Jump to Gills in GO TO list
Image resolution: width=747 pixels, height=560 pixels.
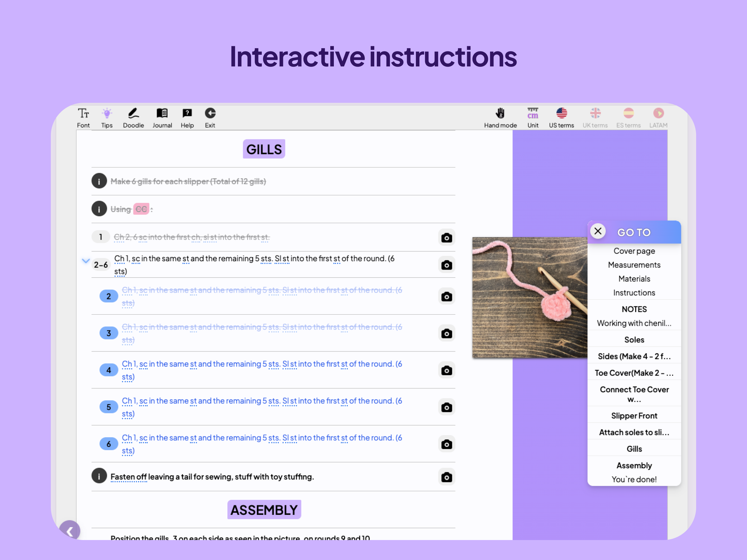(x=634, y=448)
